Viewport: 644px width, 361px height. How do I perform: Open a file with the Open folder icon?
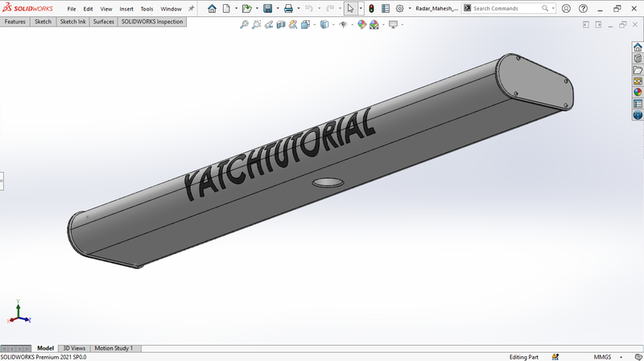246,8
